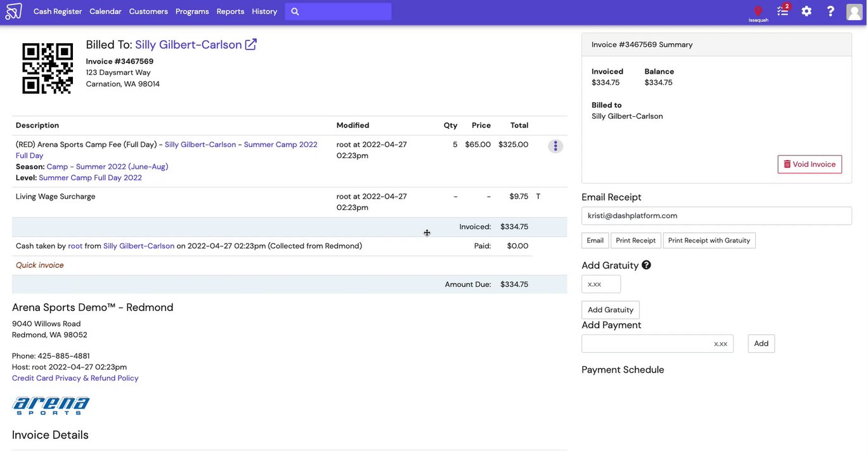Open Camp - Summer 2022 (June-Aug) season

(x=107, y=167)
